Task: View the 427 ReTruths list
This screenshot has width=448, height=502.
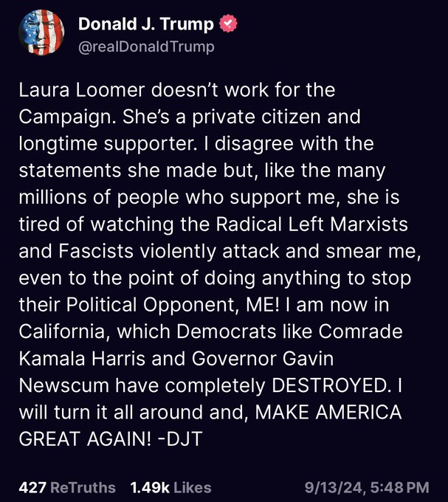Action: pos(67,487)
